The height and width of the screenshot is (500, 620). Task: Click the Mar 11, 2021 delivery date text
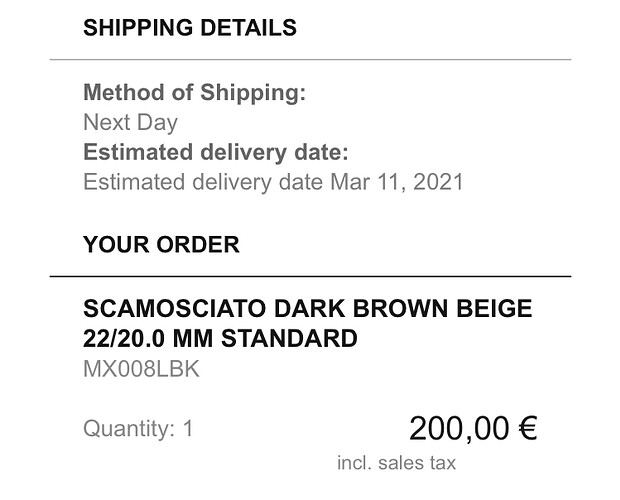(x=397, y=182)
